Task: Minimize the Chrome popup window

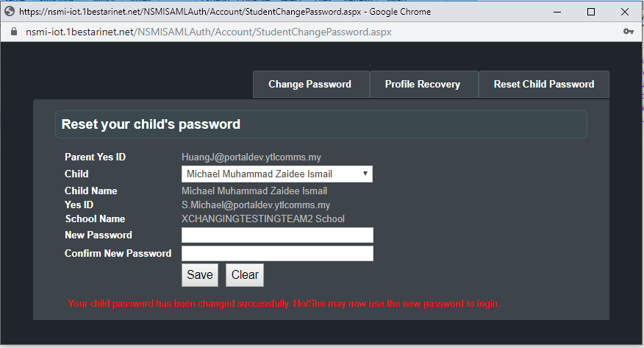Action: 557,12
